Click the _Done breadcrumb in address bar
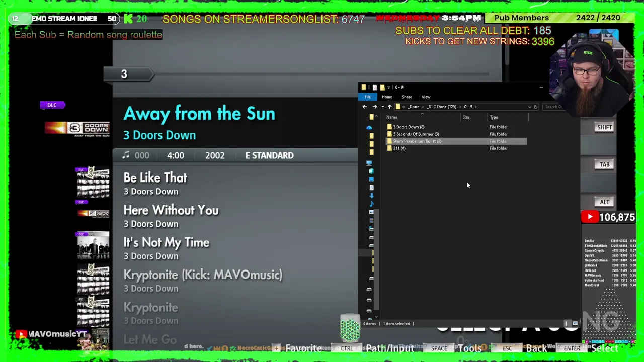The image size is (644, 362). click(414, 107)
